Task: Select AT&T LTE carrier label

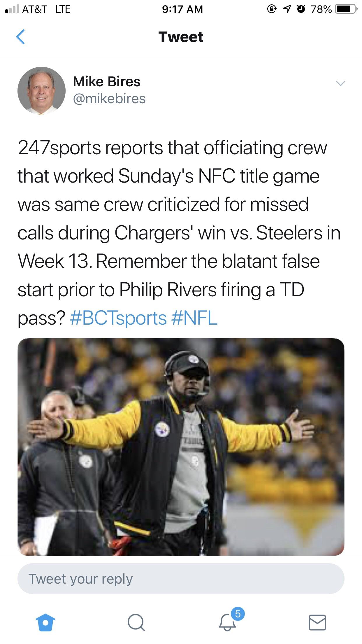Action: click(x=47, y=9)
